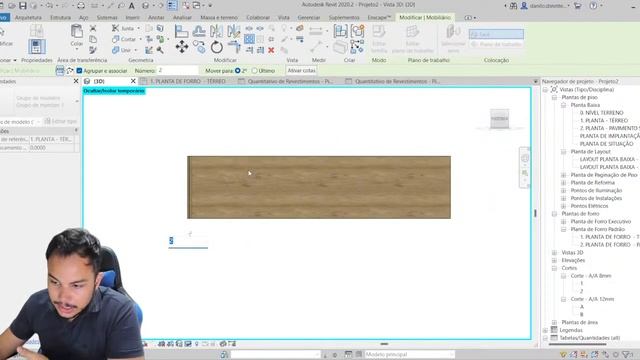
Task: Click the Create assembly icon in Criar panel
Action: (340, 31)
